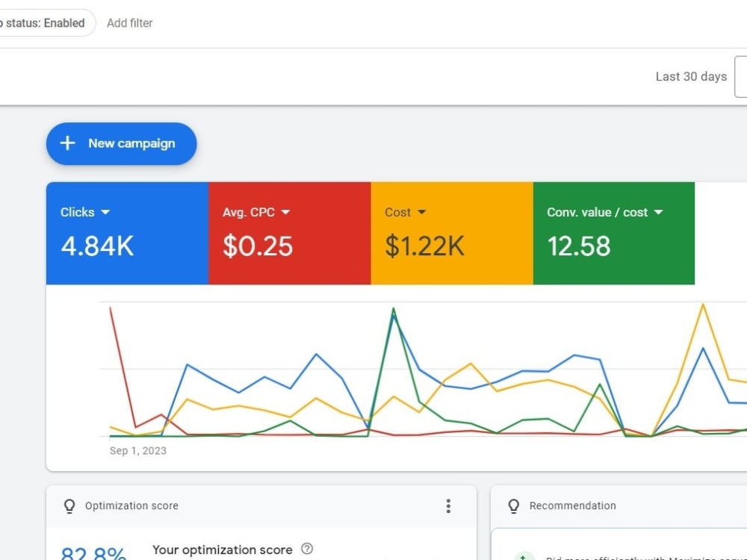Click the Optimization score card title
The height and width of the screenshot is (560, 747).
click(x=131, y=505)
